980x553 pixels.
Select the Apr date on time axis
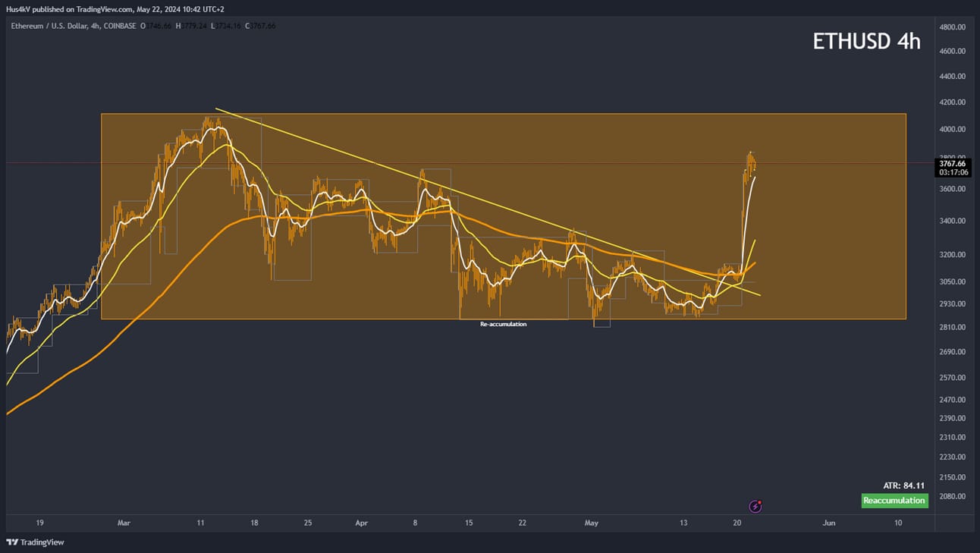[x=362, y=523]
